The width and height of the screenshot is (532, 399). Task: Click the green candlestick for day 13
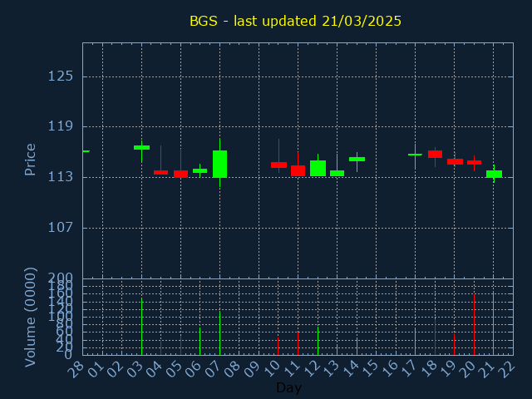pos(337,173)
